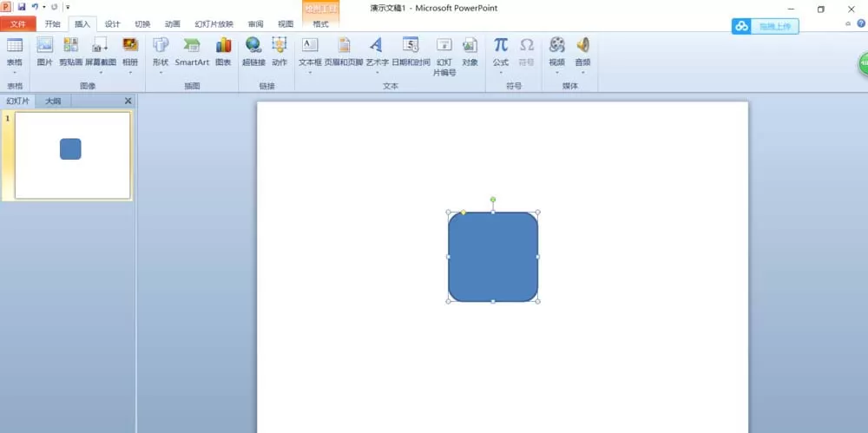Redo action in quick access toolbar
This screenshot has width=868, height=433.
click(x=54, y=7)
